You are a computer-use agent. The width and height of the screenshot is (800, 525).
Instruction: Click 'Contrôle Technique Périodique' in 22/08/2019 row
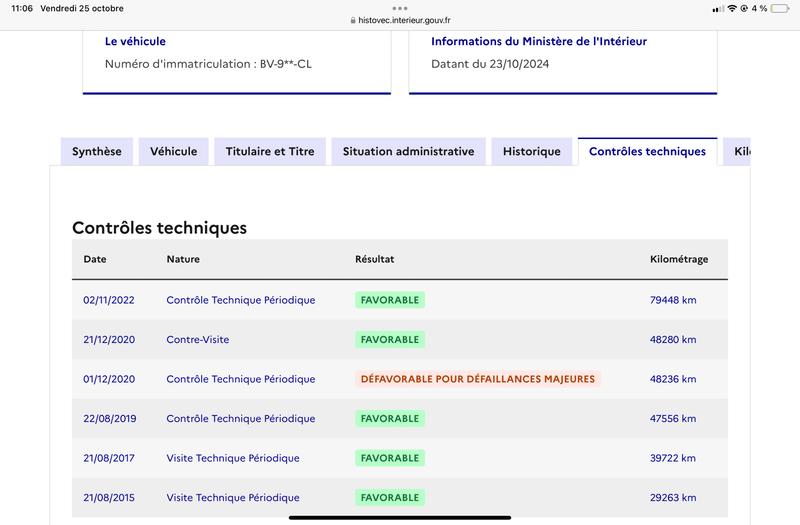tap(241, 418)
